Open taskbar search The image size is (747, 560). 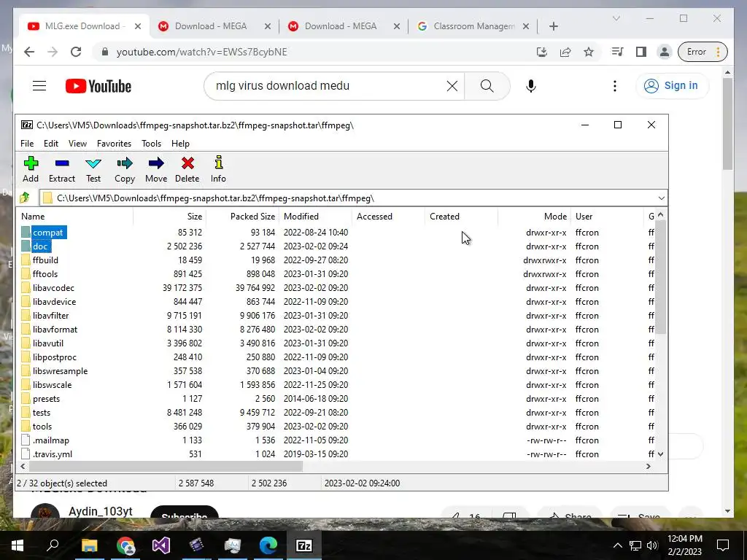click(53, 545)
